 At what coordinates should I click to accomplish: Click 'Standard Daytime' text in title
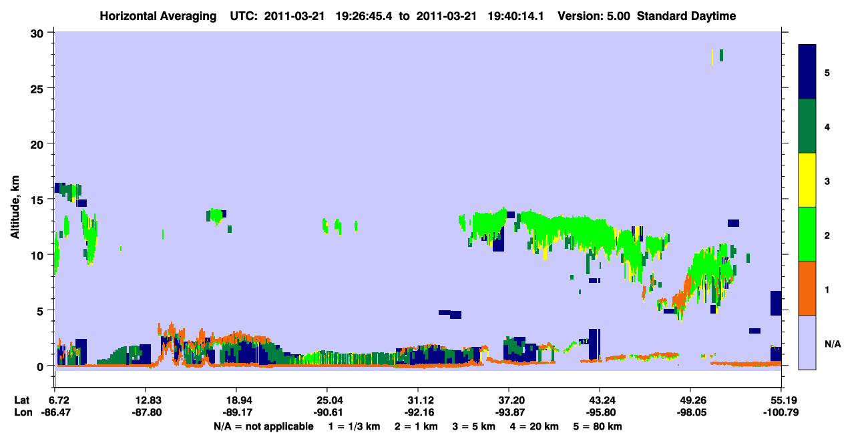686,16
